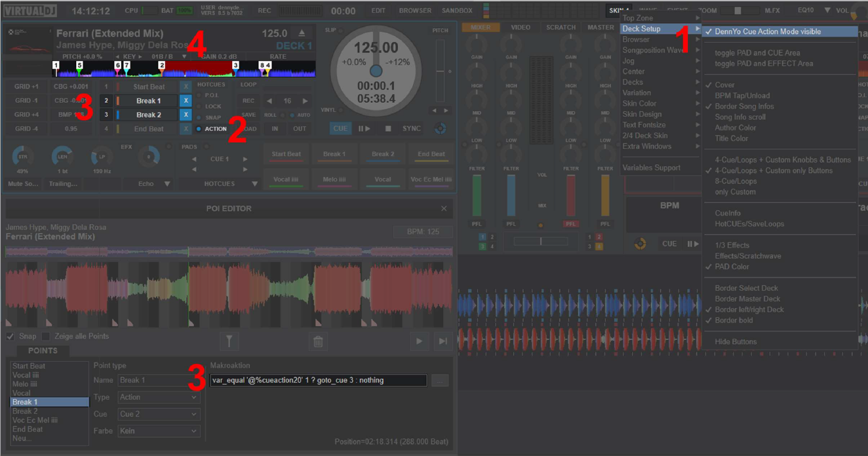Click the Deck 1 play/pause button

click(364, 128)
